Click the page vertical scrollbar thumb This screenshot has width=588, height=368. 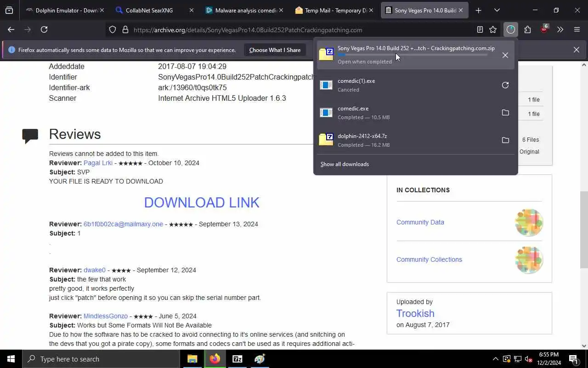tap(584, 229)
